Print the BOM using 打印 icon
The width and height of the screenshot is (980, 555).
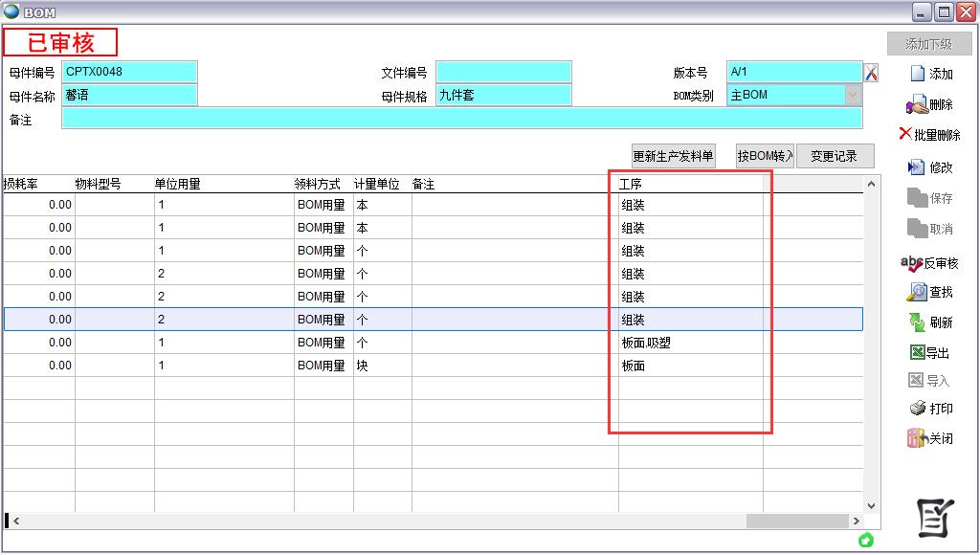tap(929, 409)
